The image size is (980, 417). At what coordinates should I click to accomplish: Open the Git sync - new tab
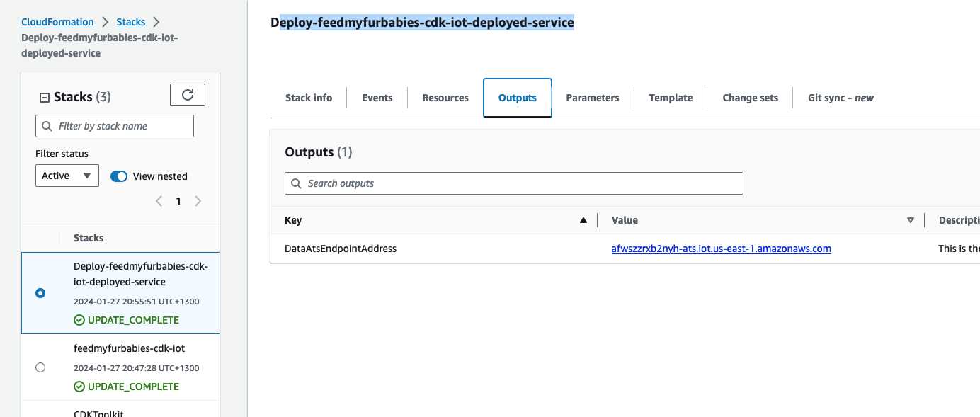pos(841,98)
